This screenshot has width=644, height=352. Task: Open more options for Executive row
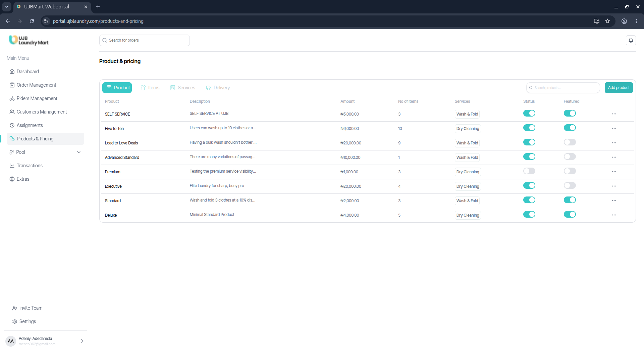point(614,186)
